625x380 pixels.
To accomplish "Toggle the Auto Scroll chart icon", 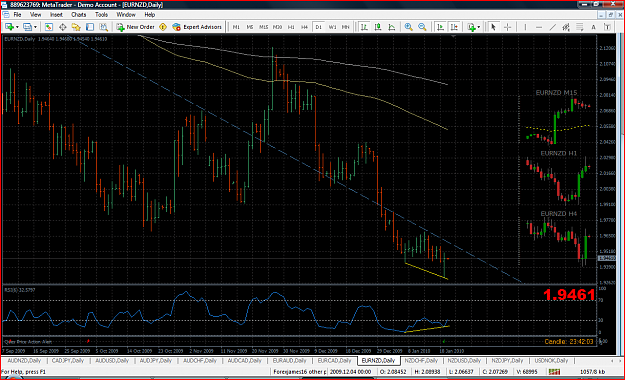I will (440, 27).
